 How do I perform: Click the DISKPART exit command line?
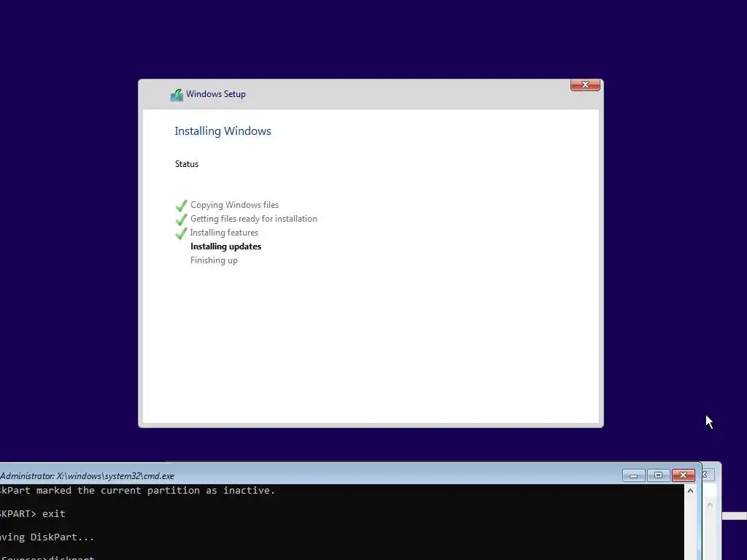[32, 514]
